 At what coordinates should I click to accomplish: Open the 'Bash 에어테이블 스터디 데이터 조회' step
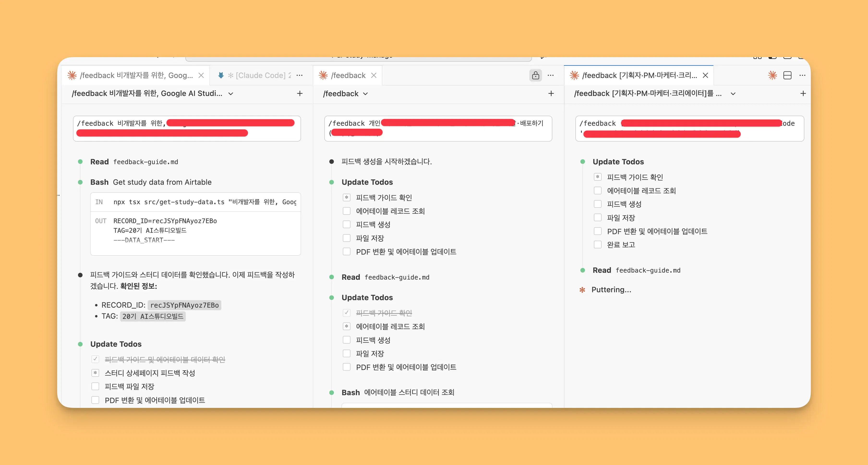(x=398, y=393)
